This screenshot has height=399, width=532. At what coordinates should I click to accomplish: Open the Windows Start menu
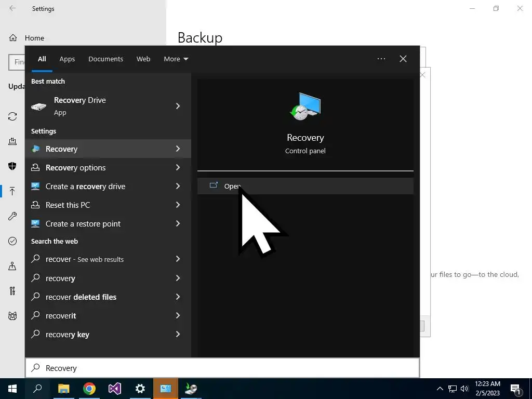coord(12,389)
